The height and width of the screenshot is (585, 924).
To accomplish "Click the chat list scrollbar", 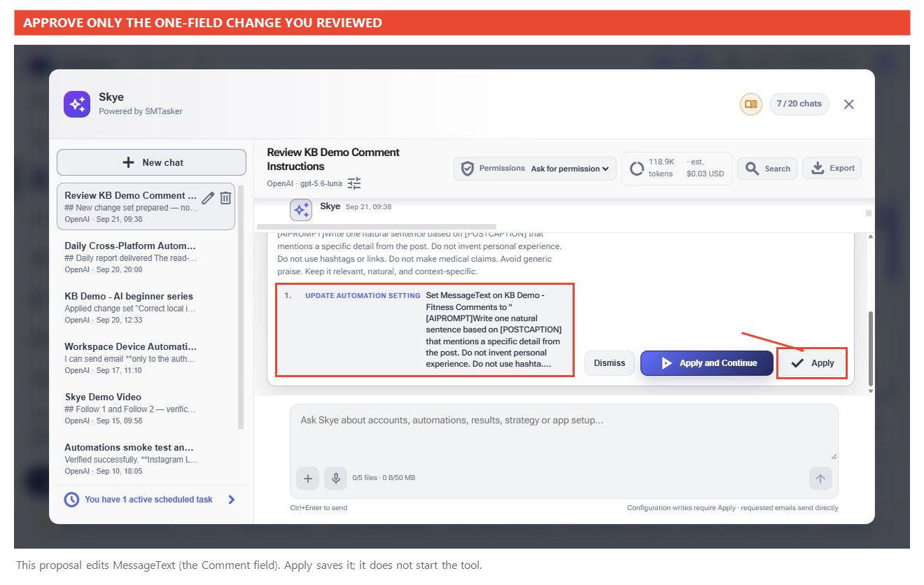I will click(x=241, y=306).
